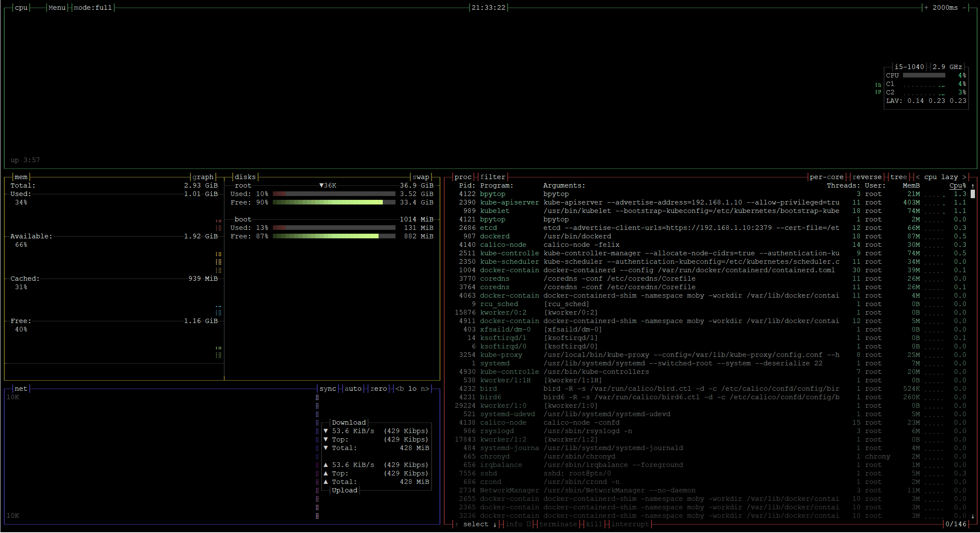This screenshot has width=980, height=533.
Task: Click the process list scrollbar thumb
Action: (x=973, y=194)
